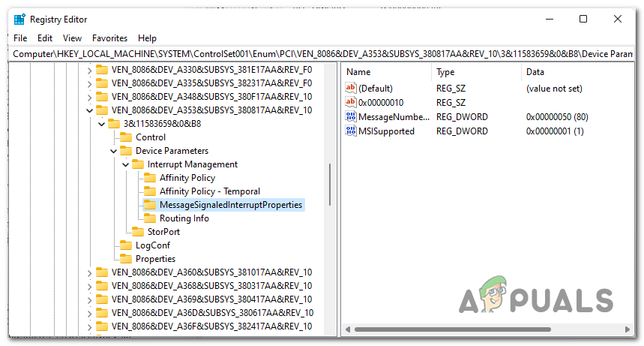Click the Properties folder icon
Screen dimensions: 644x346
pyautogui.click(x=126, y=259)
